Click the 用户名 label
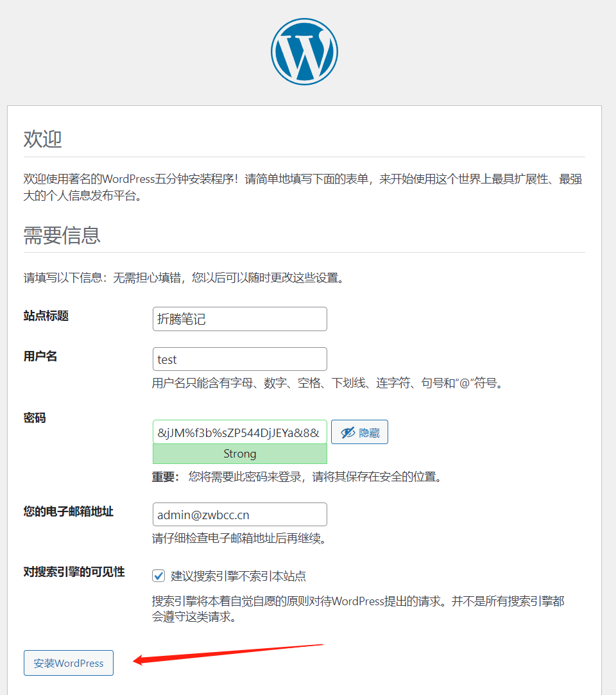 [x=40, y=356]
